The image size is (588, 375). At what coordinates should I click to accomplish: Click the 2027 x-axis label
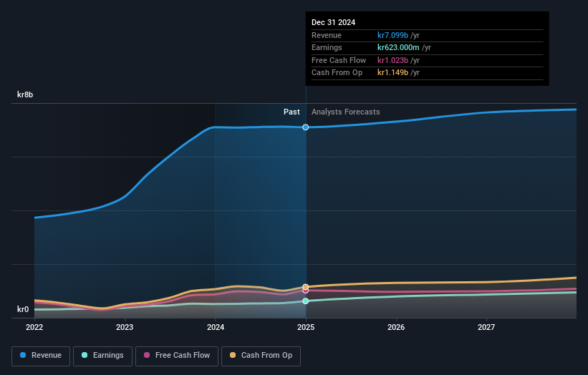[486, 327]
